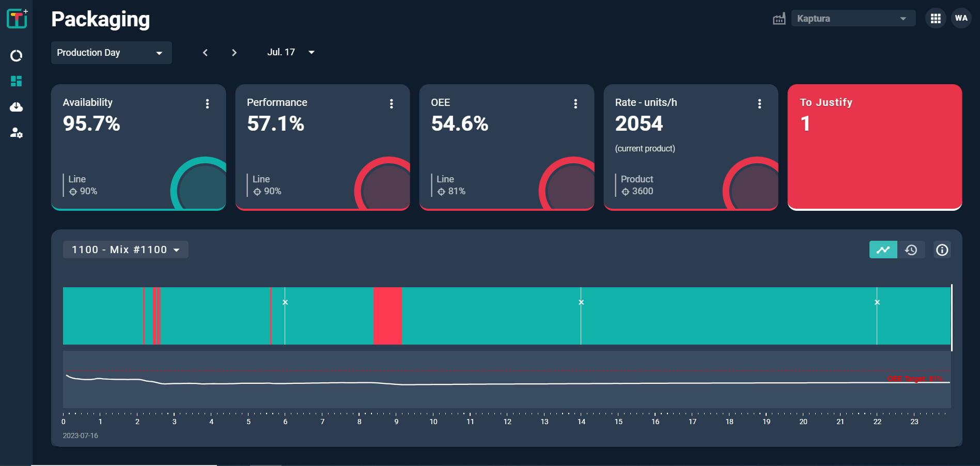Viewport: 980px width, 466px height.
Task: Open the dashboard grid icon in the sidebar
Action: (16, 81)
